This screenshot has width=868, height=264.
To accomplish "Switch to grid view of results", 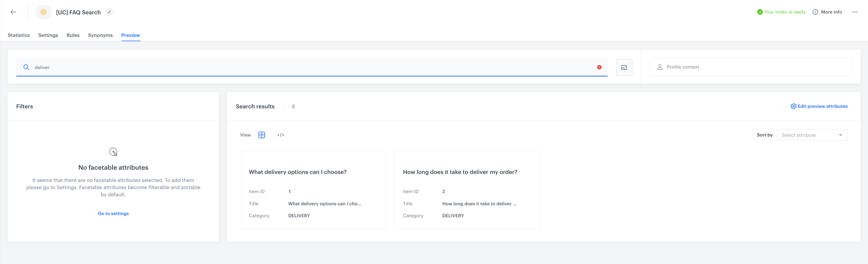I will pyautogui.click(x=261, y=135).
